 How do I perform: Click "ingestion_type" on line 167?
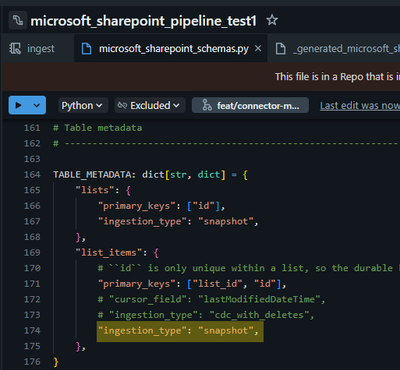[x=142, y=221]
